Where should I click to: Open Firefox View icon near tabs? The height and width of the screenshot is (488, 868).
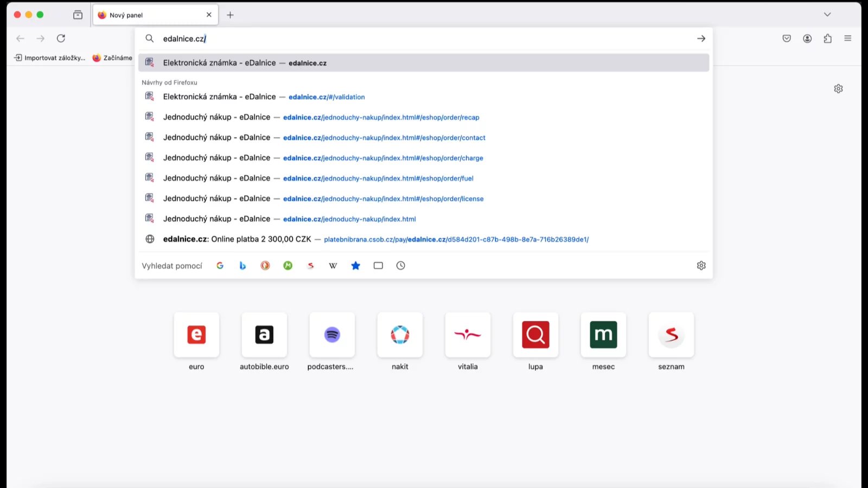click(78, 15)
